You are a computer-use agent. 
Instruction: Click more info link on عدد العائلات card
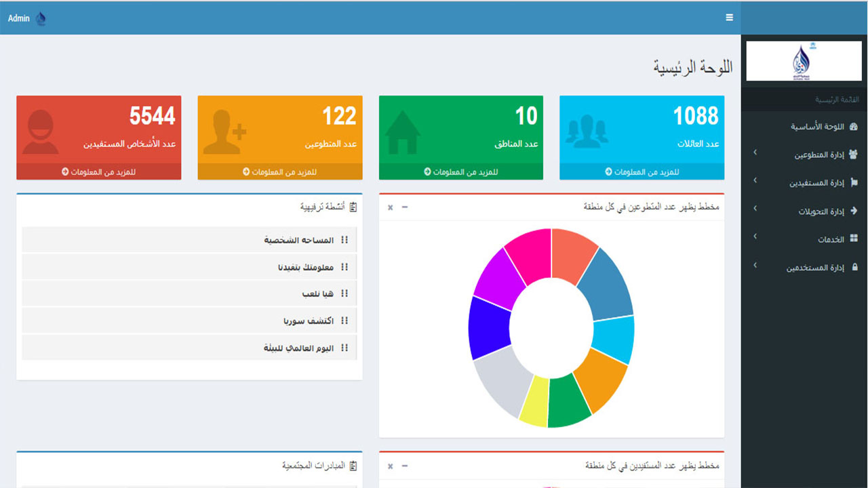coord(642,172)
